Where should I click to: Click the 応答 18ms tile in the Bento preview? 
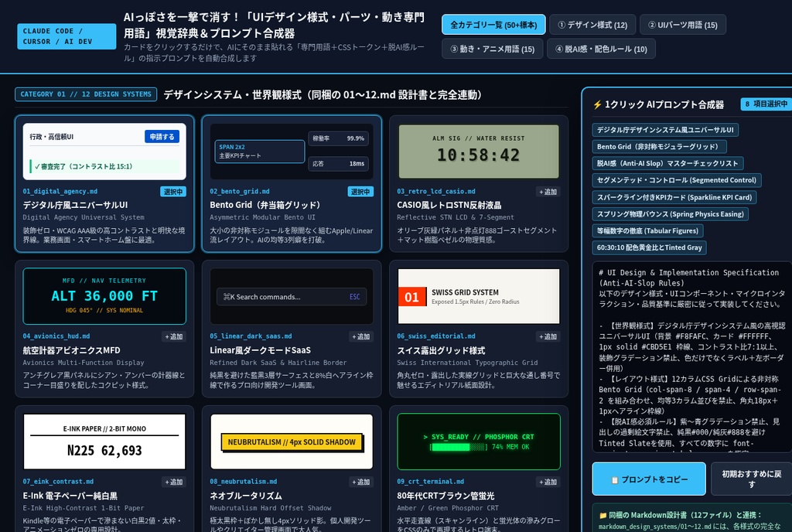tap(339, 163)
